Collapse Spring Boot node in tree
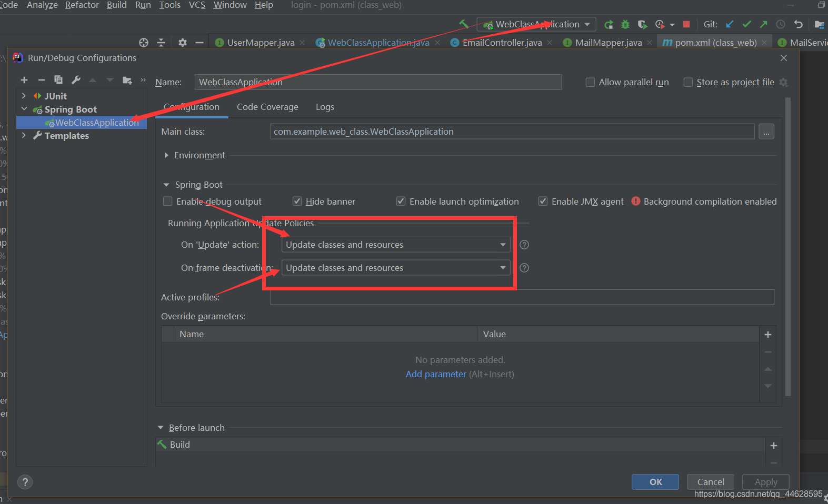This screenshot has width=828, height=504. coord(24,109)
